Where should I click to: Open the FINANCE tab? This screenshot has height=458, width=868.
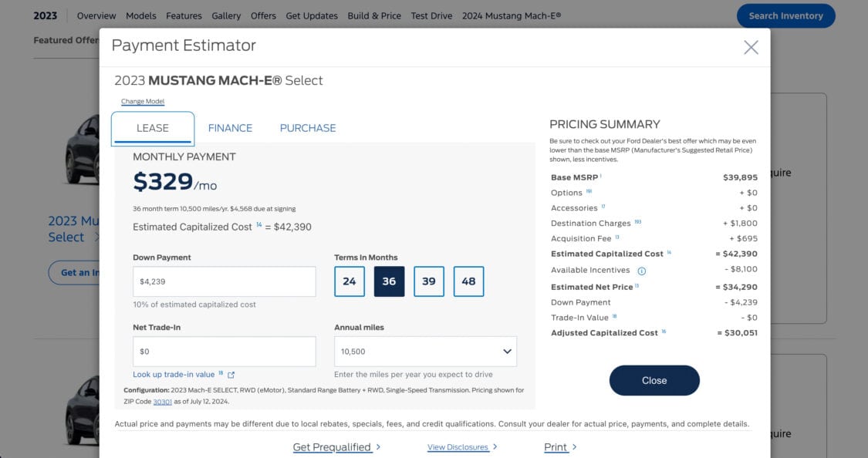[x=230, y=128]
